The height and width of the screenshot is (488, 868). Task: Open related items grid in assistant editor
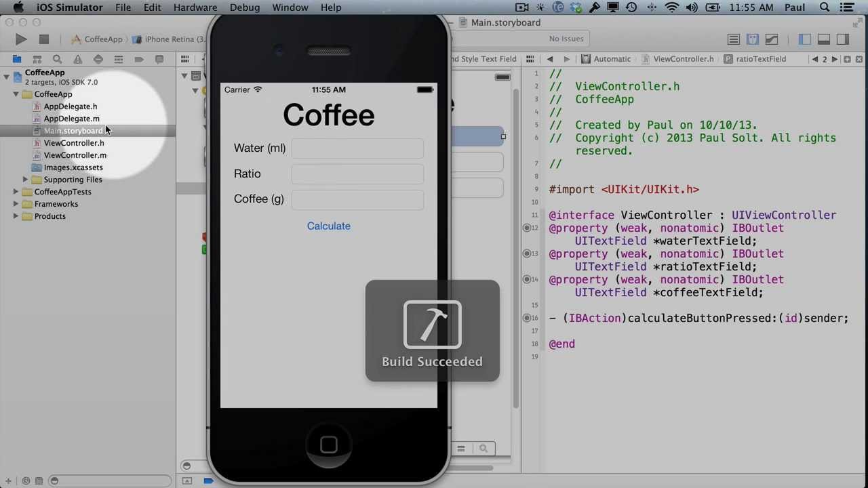coord(530,59)
